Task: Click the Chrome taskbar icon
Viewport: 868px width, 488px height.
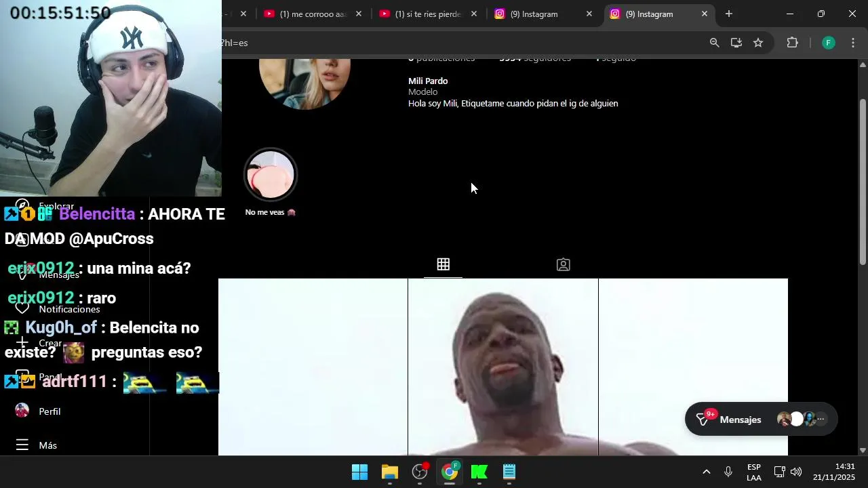Action: click(450, 472)
